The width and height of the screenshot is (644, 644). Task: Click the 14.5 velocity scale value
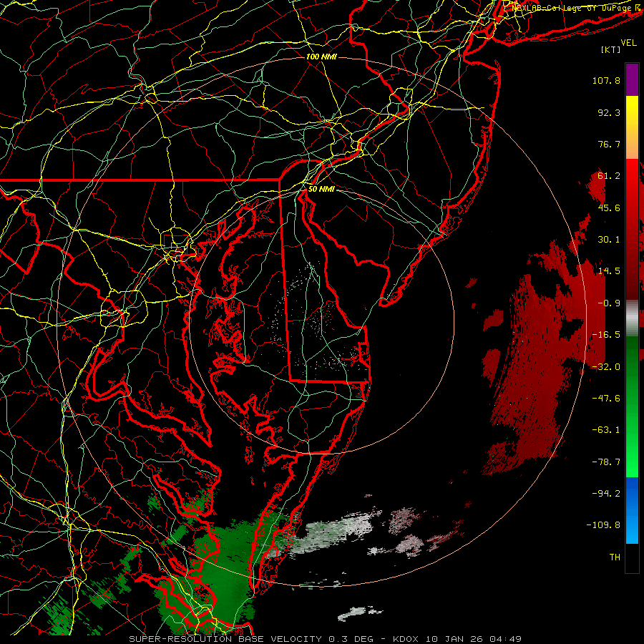(x=609, y=271)
